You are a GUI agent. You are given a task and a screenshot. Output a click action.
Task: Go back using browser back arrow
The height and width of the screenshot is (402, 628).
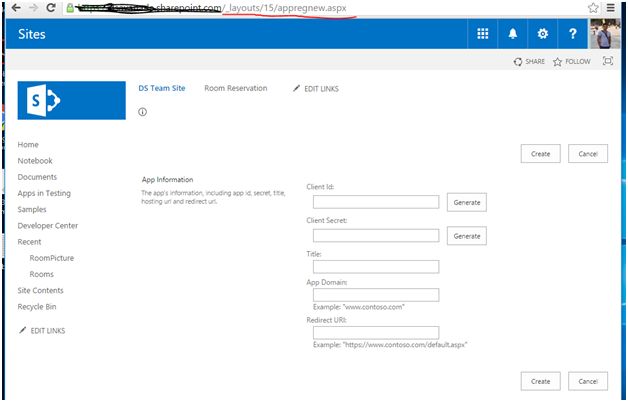tap(16, 8)
